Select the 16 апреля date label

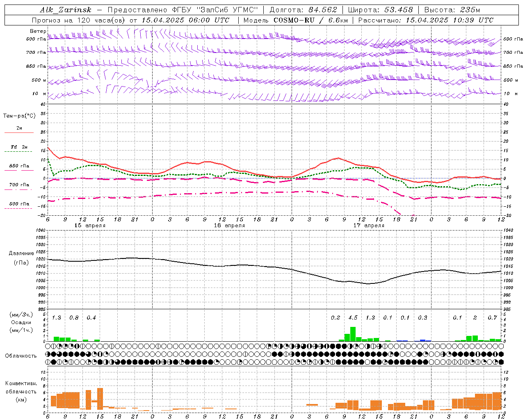tap(229, 226)
